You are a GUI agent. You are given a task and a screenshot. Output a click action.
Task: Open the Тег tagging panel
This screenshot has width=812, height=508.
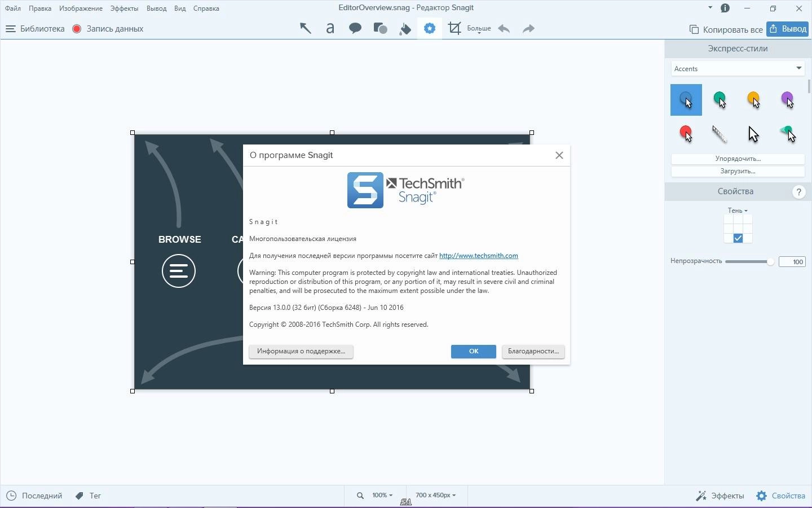coord(88,496)
